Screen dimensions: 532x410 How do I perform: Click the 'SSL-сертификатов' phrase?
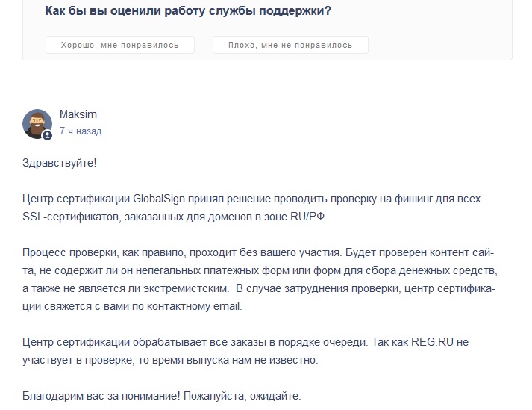pyautogui.click(x=72, y=217)
